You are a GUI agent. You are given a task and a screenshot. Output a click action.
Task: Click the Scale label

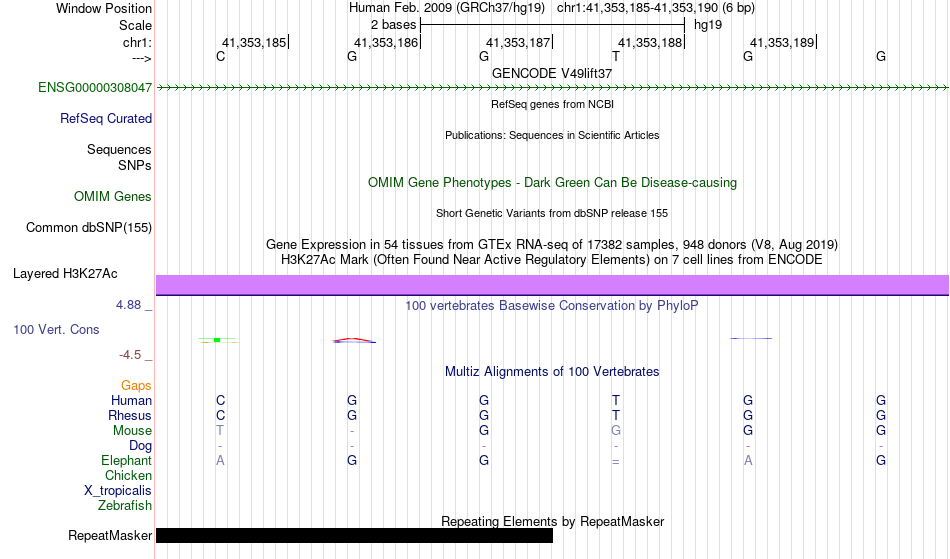[135, 25]
